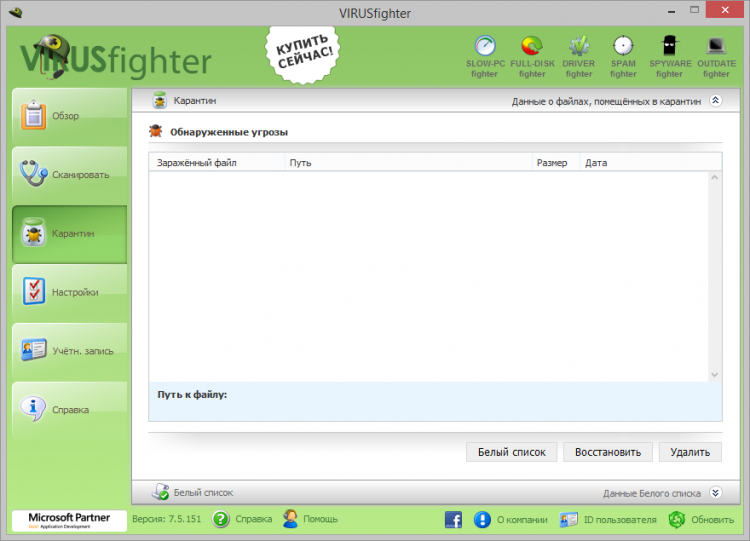This screenshot has height=541, width=750.
Task: Click the list scrollbar up arrow
Action: pyautogui.click(x=715, y=178)
